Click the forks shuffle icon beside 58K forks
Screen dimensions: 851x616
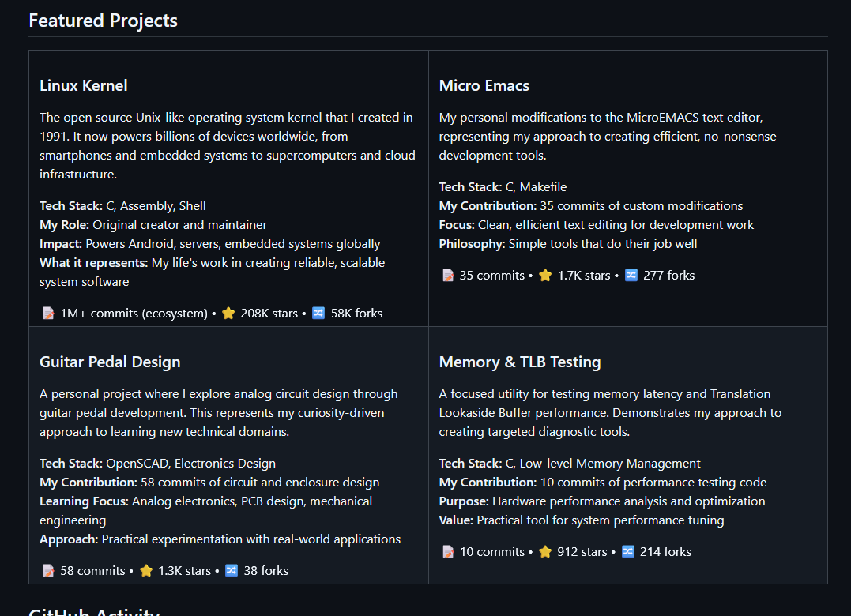pos(318,314)
